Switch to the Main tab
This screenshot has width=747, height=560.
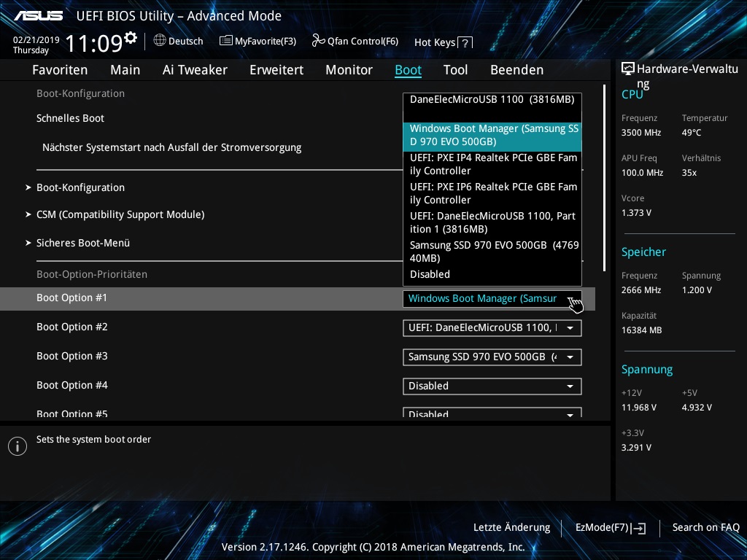point(125,70)
